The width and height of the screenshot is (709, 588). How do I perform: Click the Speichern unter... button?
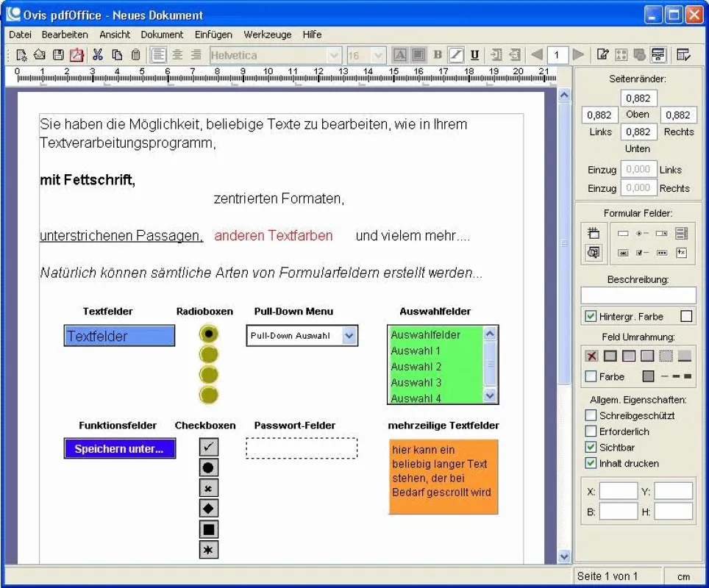[x=119, y=449]
